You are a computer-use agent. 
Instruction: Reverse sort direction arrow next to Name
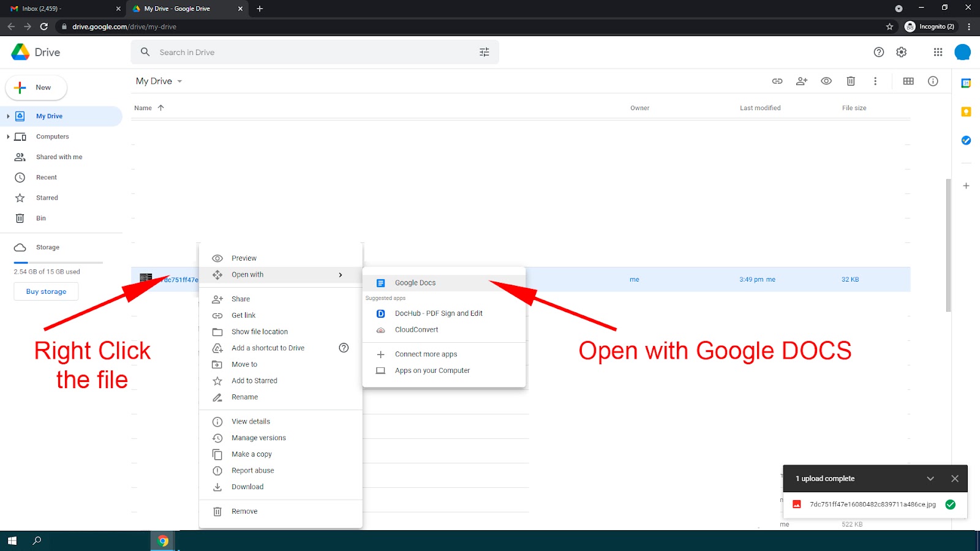161,108
